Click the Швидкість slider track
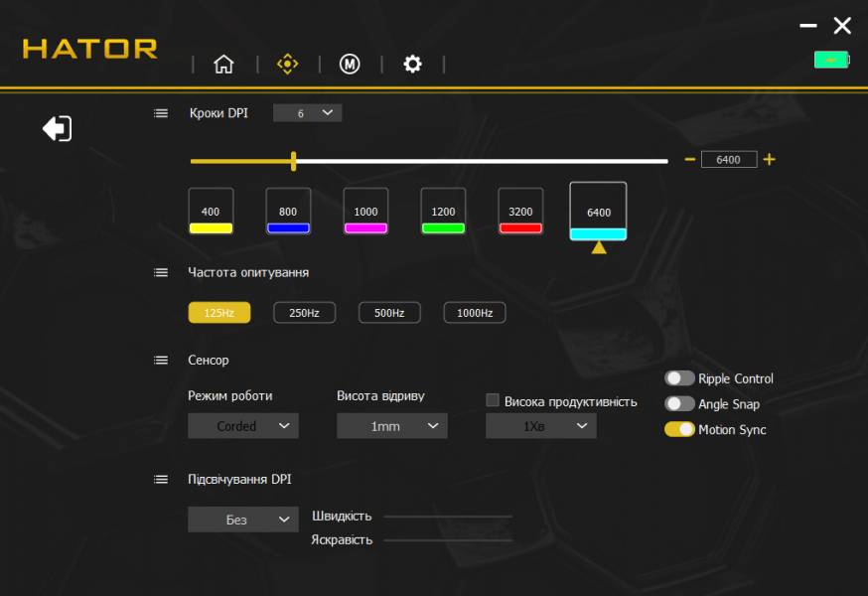Image resolution: width=868 pixels, height=596 pixels. click(x=448, y=517)
